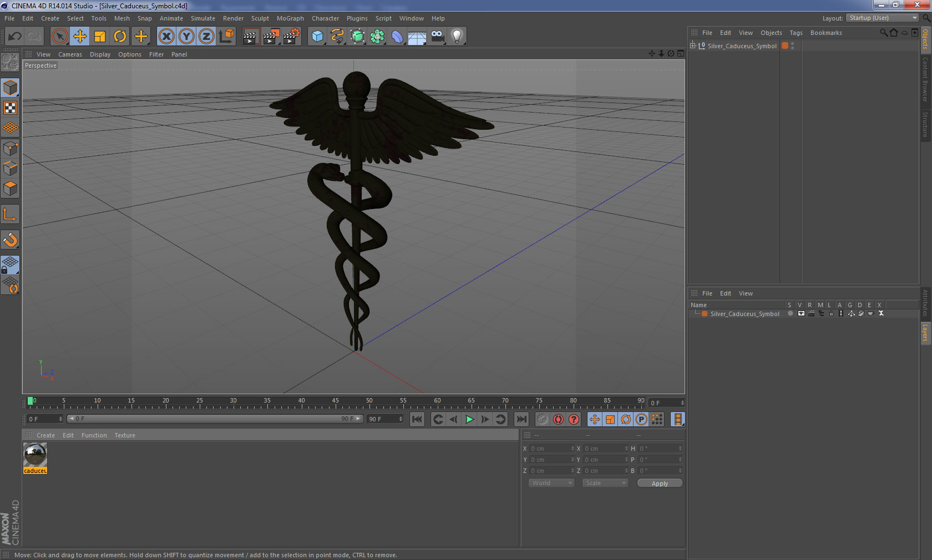Toggle the X axis lock
This screenshot has height=560, width=932.
[x=166, y=37]
